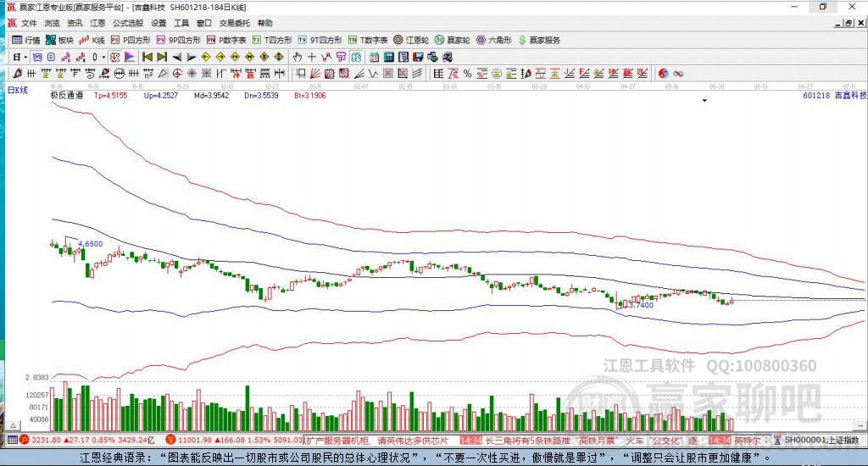The width and height of the screenshot is (868, 466).
Task: Step chart right with black right arrow
Action: (192, 57)
